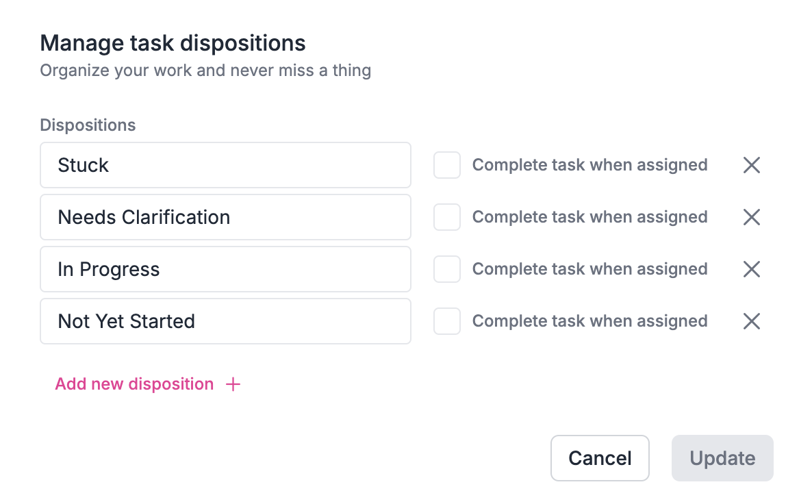Click the plus icon to add a disposition
812x504 pixels.
(x=233, y=384)
